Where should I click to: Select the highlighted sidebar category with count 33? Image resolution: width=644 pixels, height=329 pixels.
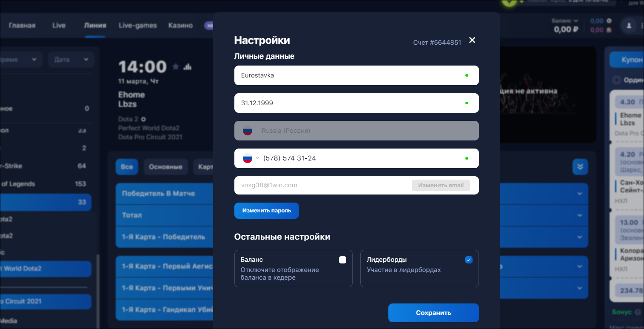46,202
